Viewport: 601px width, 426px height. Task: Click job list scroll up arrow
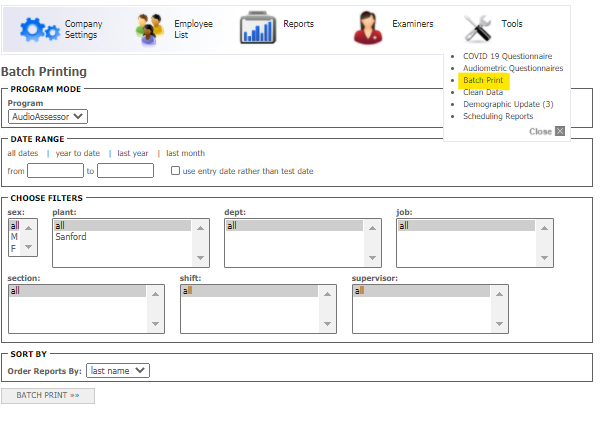pyautogui.click(x=544, y=228)
